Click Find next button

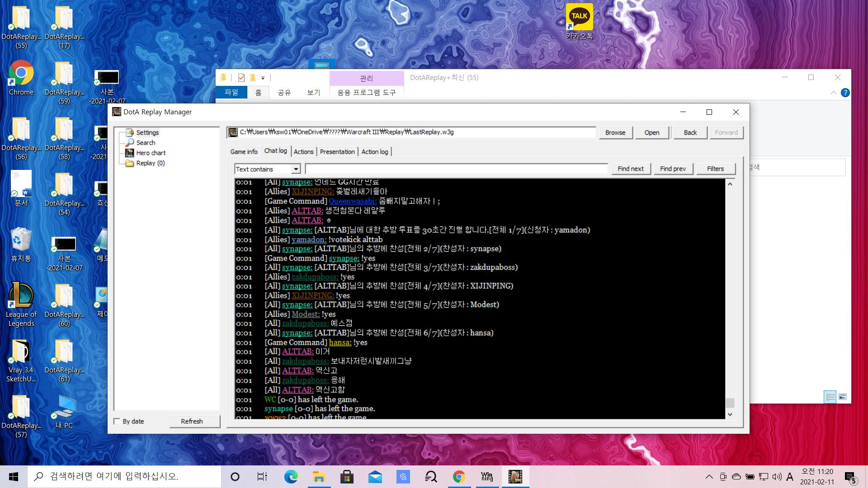pos(631,169)
